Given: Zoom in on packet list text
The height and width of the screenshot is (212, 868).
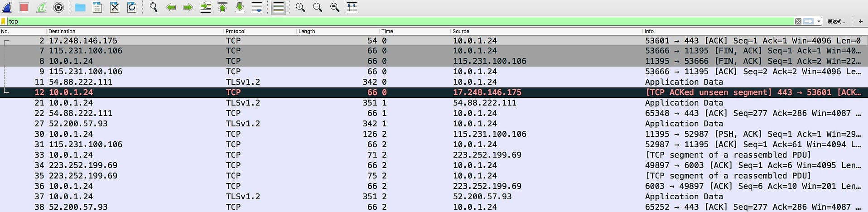Looking at the screenshot, I should pos(300,7).
